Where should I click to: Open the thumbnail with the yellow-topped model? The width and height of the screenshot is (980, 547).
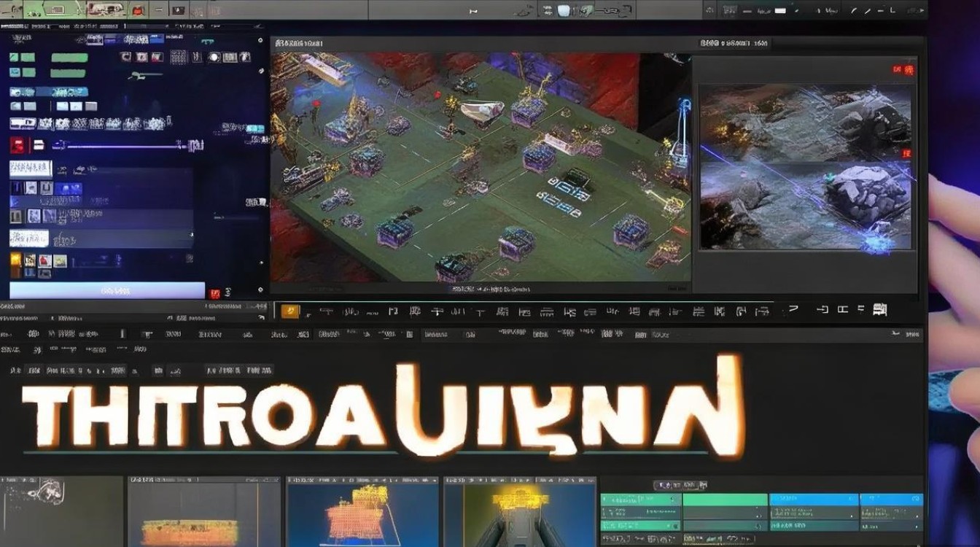(520, 511)
